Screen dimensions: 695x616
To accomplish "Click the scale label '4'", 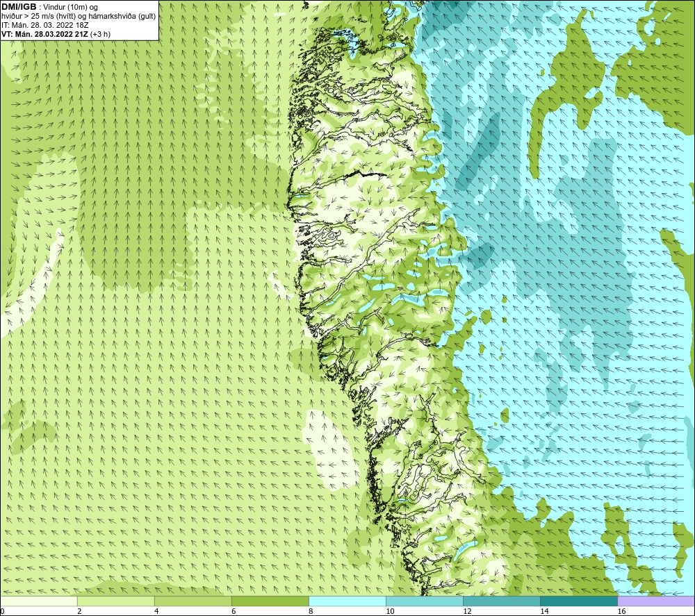I will 156,612.
